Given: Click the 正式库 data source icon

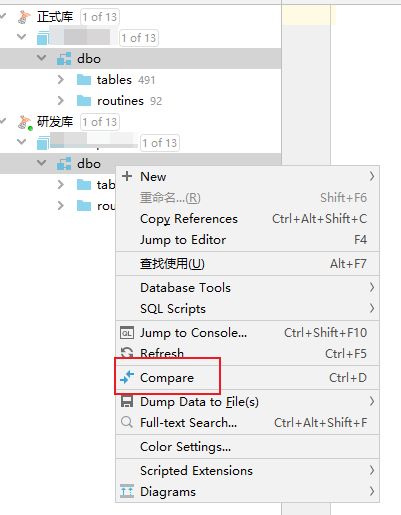Looking at the screenshot, I should (24, 17).
